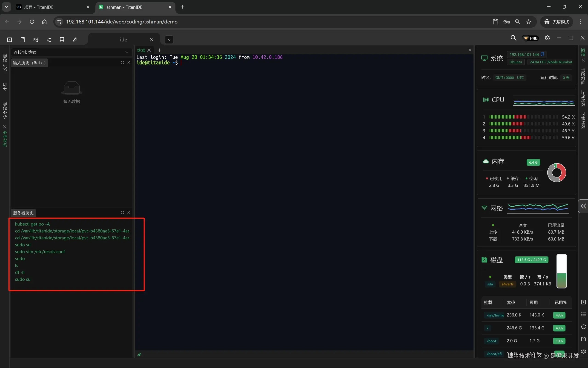The height and width of the screenshot is (368, 588).
Task: Expand the collapsed right side panel chevron
Action: coord(583,206)
